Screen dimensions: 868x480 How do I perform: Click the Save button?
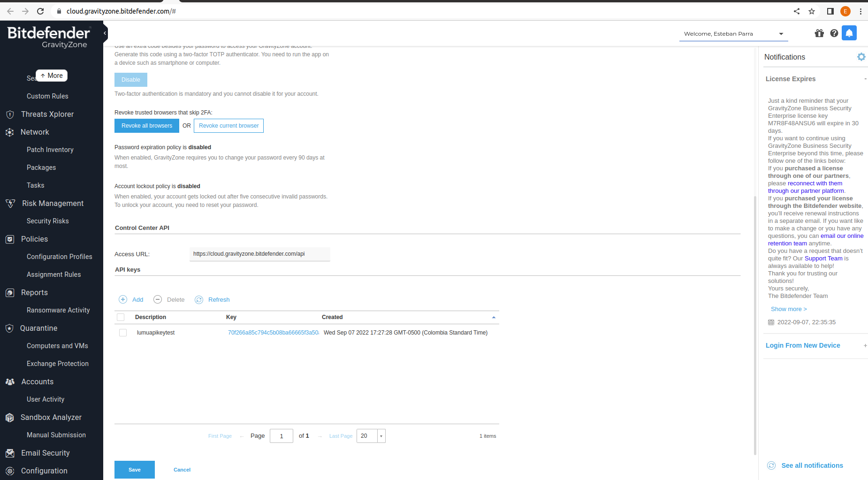point(134,470)
